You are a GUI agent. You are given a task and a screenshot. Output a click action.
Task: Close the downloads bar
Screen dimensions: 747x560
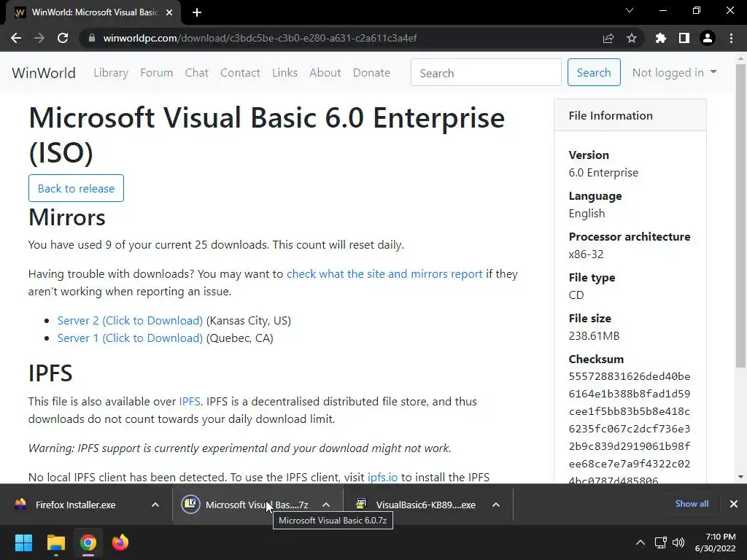734,504
